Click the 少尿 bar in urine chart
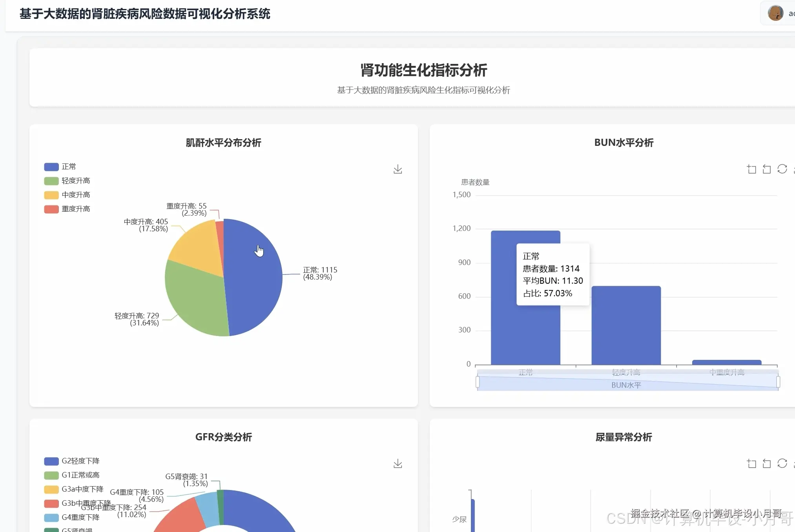This screenshot has height=532, width=795. coord(473,516)
